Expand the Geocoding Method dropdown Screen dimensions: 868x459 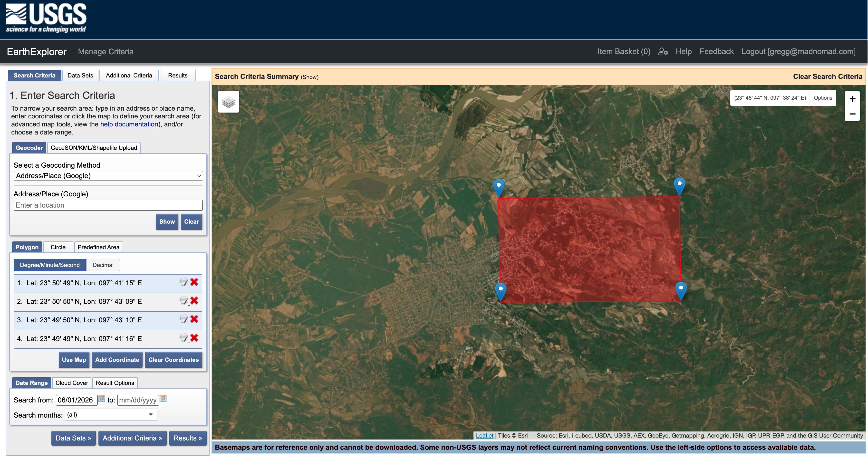coord(108,176)
